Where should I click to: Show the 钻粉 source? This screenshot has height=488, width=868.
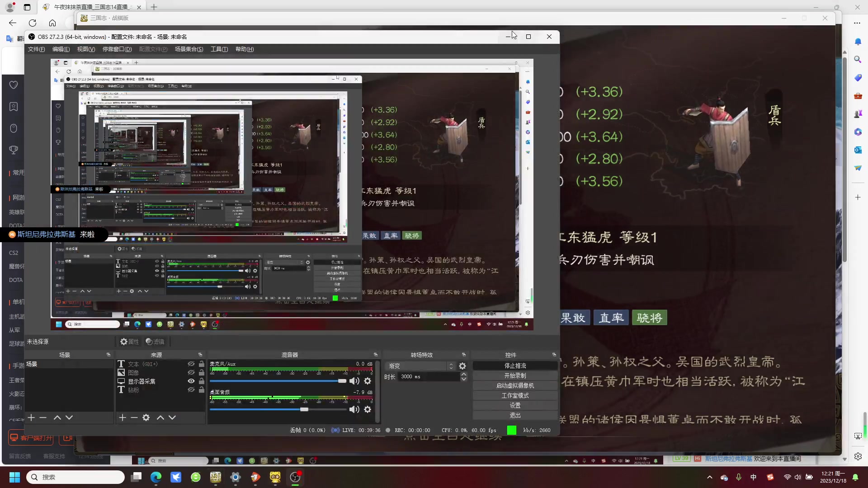191,390
